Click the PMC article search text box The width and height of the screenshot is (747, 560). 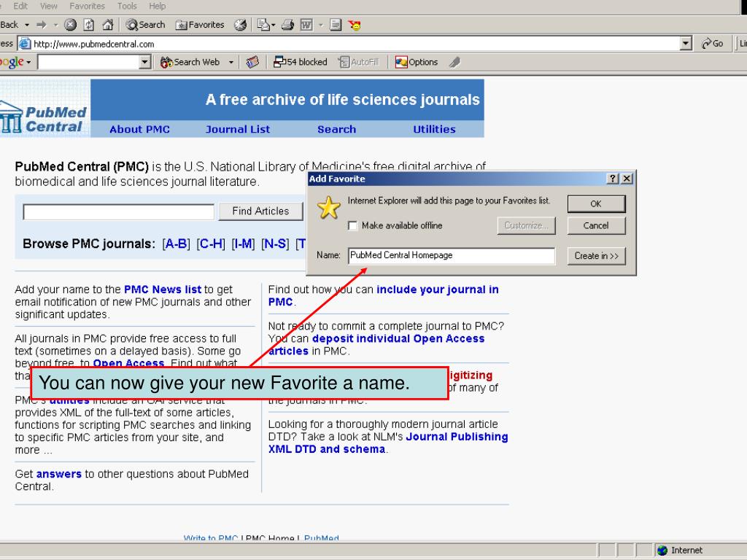pyautogui.click(x=119, y=212)
